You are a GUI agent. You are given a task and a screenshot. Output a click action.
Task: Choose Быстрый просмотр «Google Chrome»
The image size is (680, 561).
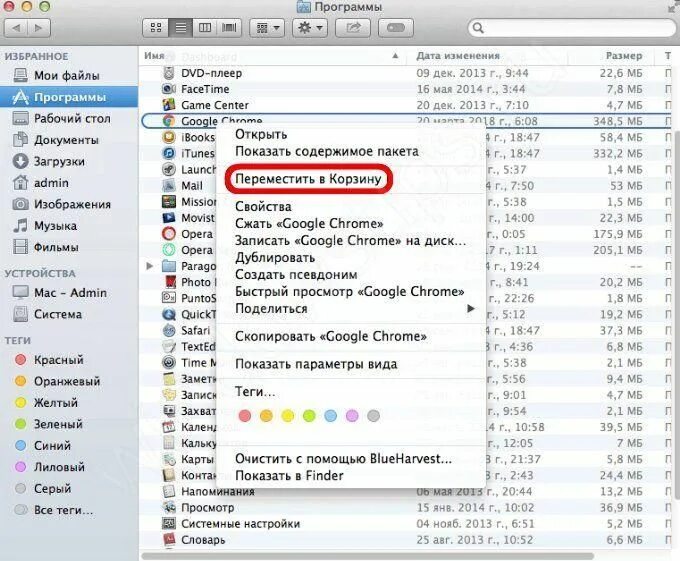[350, 291]
